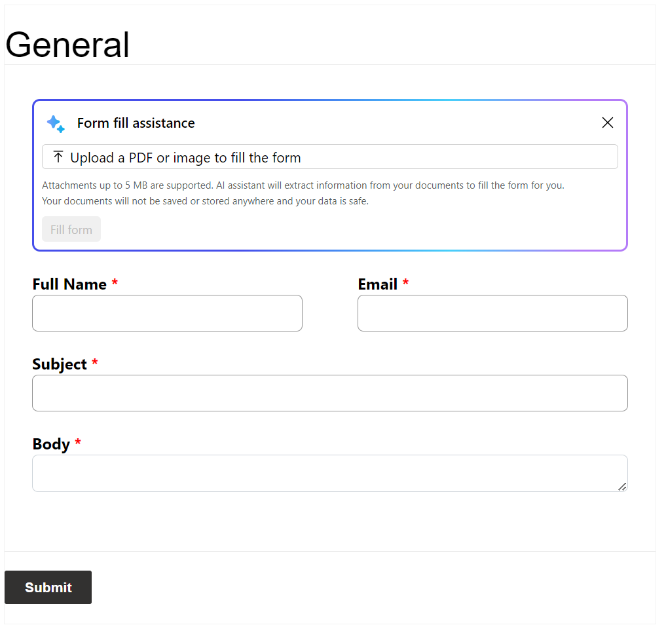Image resolution: width=666 pixels, height=644 pixels.
Task: Click the Fill form button
Action: [x=71, y=229]
